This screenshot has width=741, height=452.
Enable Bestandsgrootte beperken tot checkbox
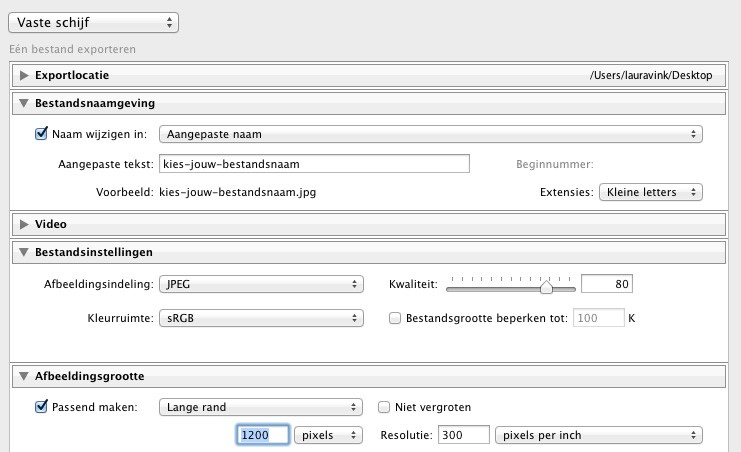[394, 319]
